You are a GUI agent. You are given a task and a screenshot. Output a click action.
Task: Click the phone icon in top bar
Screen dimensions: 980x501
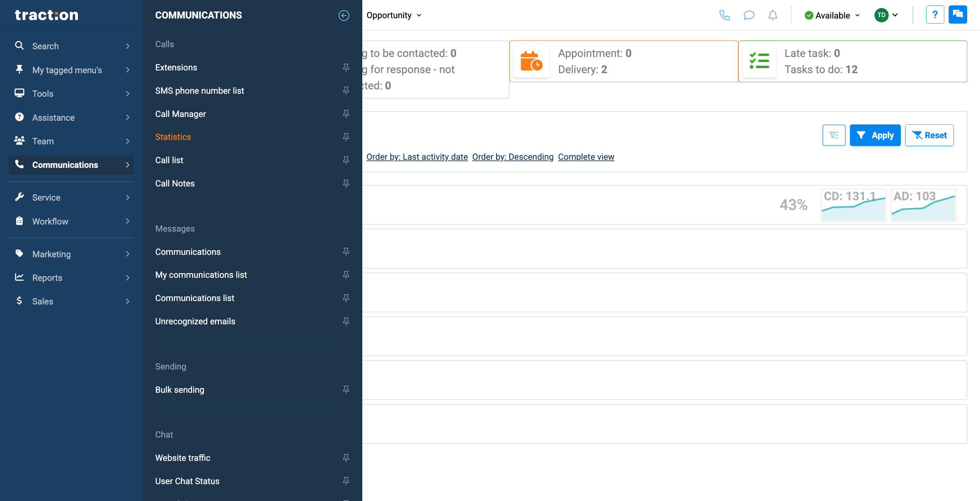[x=724, y=15]
